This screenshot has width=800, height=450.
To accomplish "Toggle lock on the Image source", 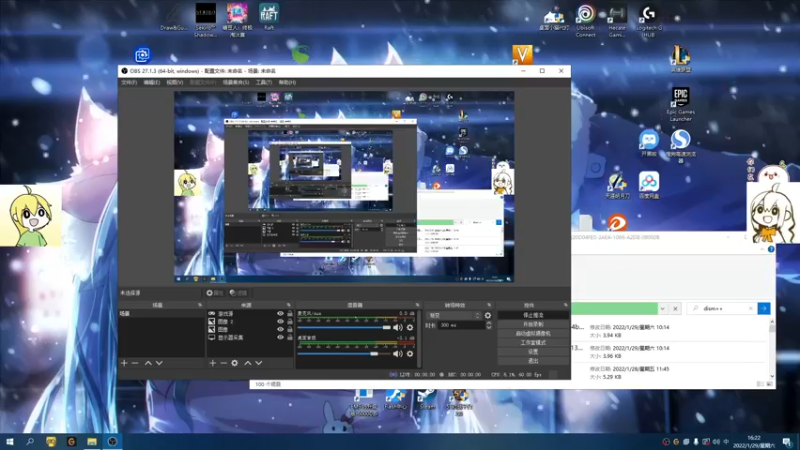I will [x=290, y=330].
